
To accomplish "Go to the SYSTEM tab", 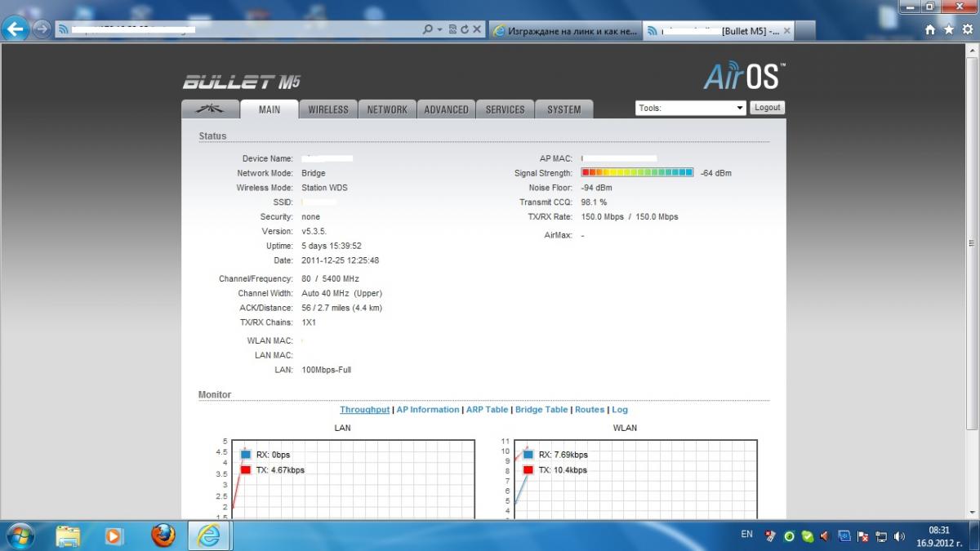I will (x=564, y=109).
